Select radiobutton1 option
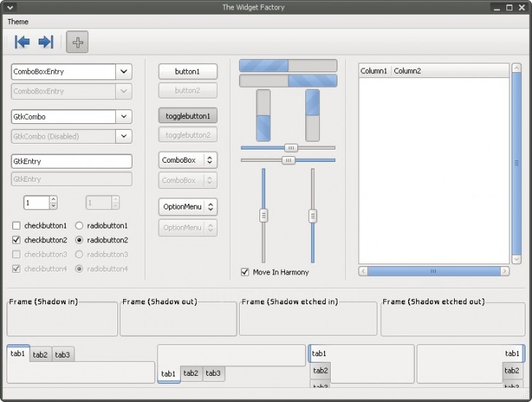 (x=79, y=226)
